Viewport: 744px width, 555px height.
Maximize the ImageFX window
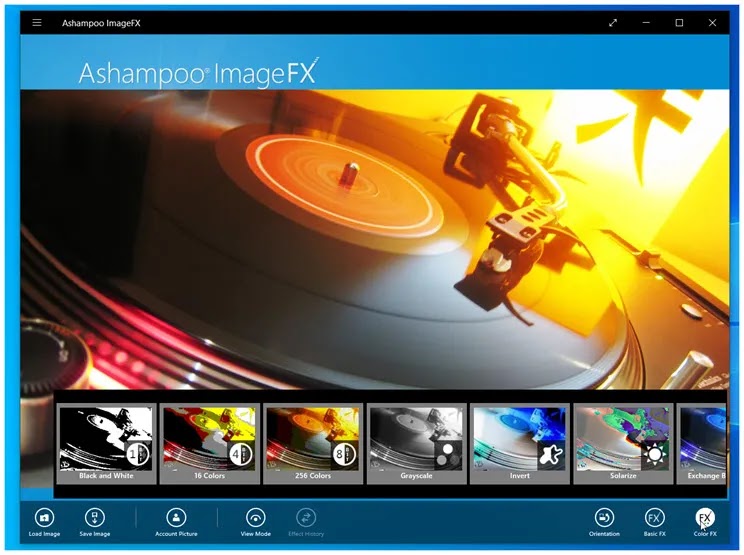point(679,22)
